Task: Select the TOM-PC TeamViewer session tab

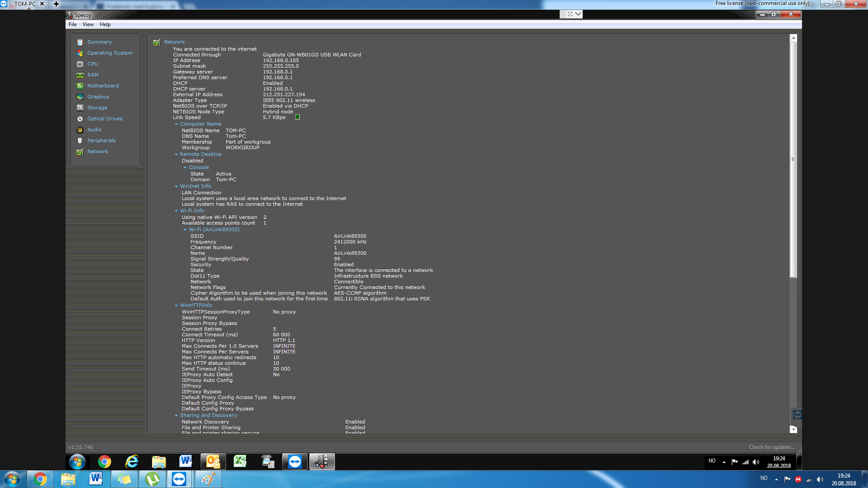Action: (25, 4)
